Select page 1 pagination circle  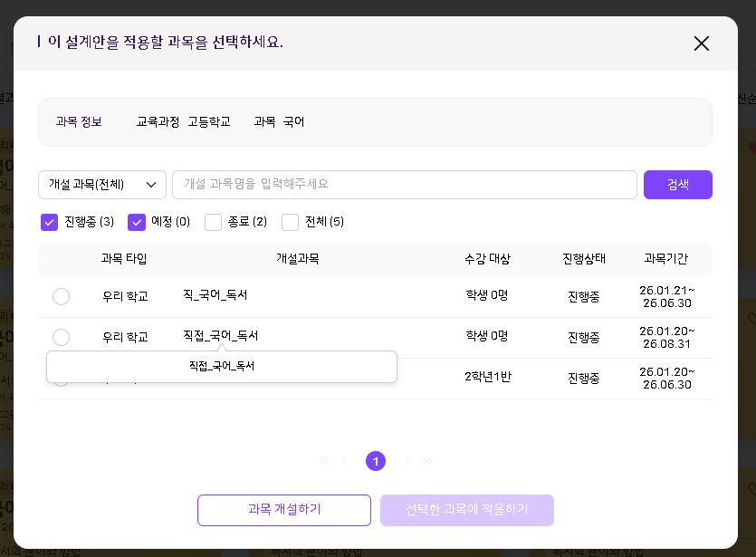(x=376, y=461)
